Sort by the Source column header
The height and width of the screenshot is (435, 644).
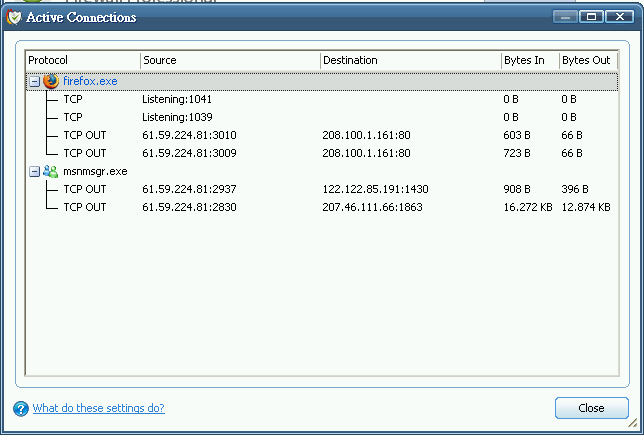point(230,60)
